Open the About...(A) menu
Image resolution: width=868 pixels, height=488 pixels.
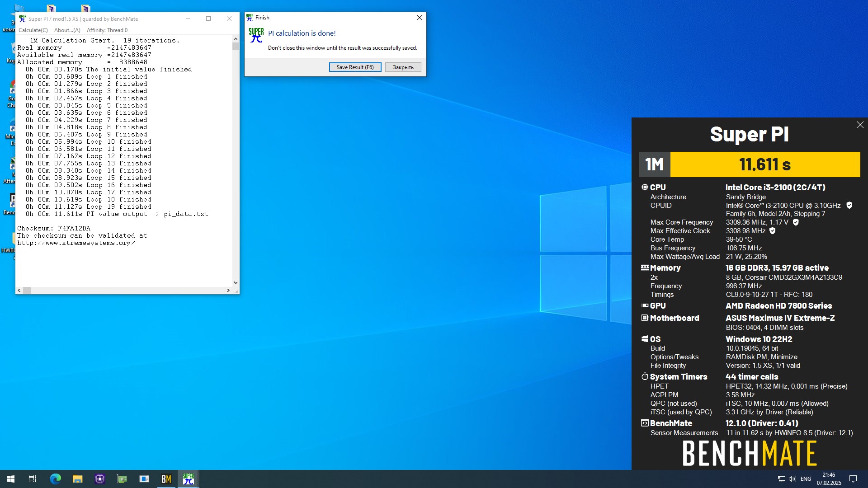(67, 30)
